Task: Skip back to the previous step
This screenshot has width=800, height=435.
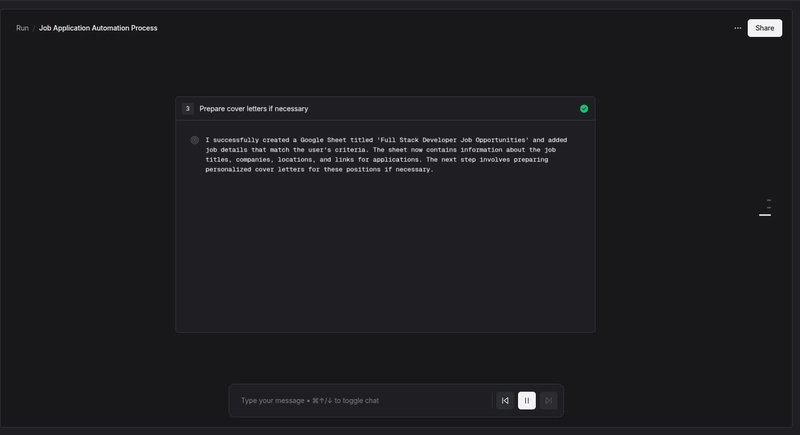Action: 505,400
